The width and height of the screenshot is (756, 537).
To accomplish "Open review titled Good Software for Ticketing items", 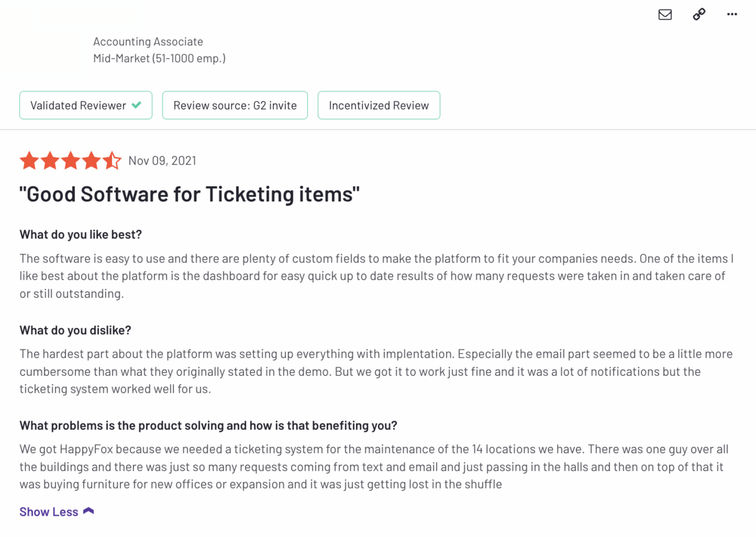I will pos(190,194).
